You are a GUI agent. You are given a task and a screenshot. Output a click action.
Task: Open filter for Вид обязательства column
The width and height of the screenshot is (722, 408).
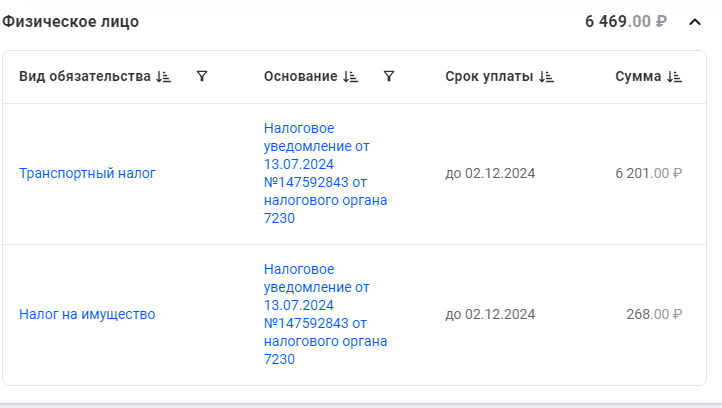click(x=202, y=76)
